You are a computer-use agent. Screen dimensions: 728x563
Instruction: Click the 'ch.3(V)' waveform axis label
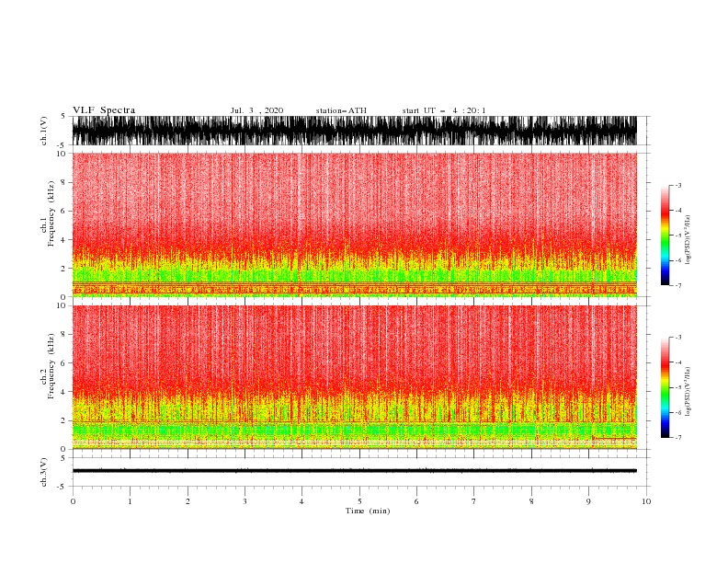pyautogui.click(x=44, y=472)
